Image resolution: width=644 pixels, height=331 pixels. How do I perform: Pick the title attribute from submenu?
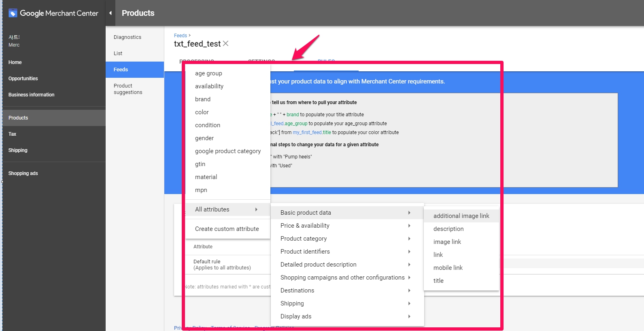tap(438, 281)
